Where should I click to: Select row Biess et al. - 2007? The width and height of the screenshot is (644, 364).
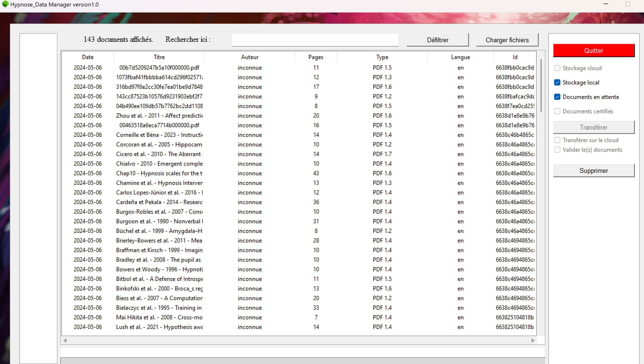(x=299, y=298)
